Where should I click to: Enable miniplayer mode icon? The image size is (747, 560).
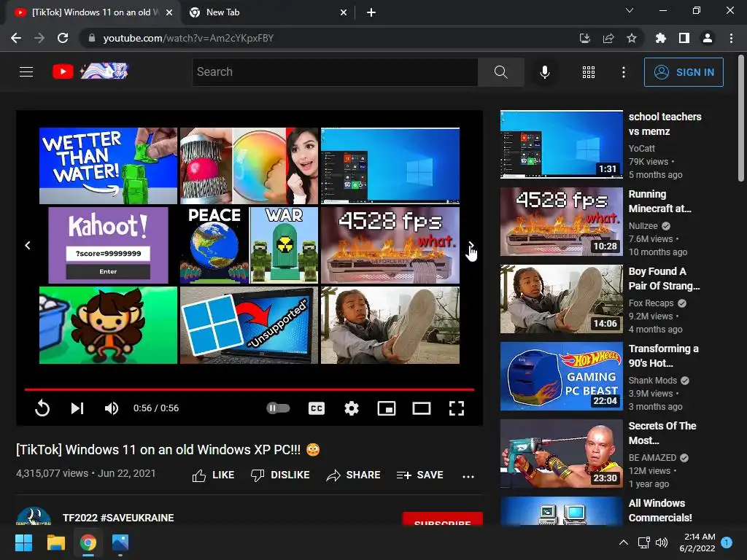pos(387,408)
